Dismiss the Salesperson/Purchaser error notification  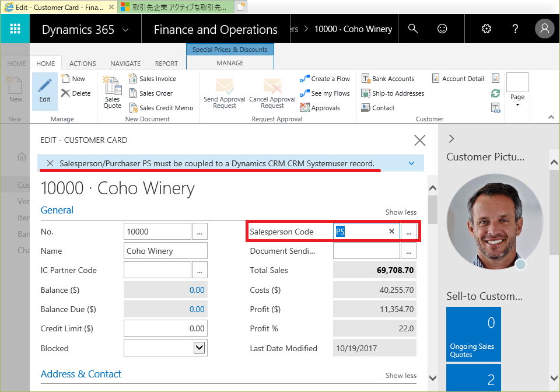(50, 163)
